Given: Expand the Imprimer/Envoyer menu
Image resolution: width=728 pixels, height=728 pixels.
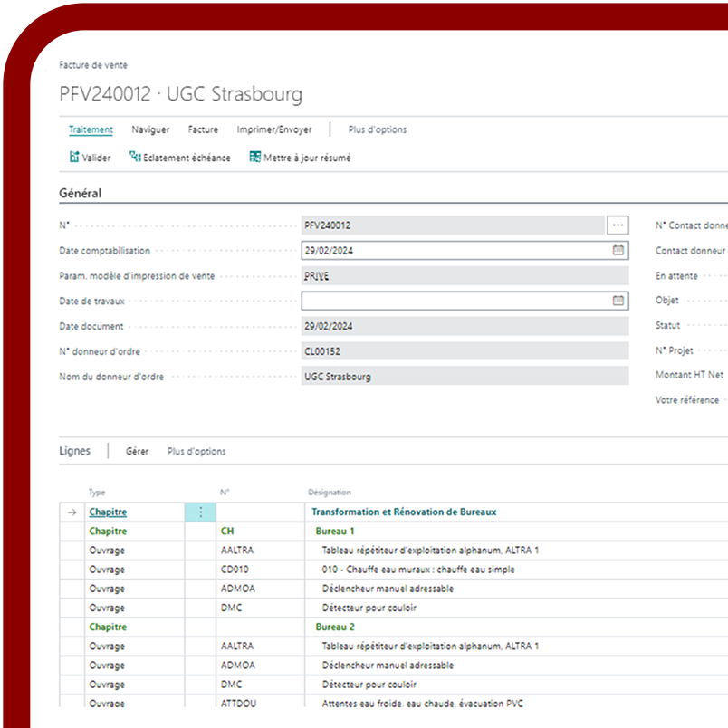Looking at the screenshot, I should point(274,129).
